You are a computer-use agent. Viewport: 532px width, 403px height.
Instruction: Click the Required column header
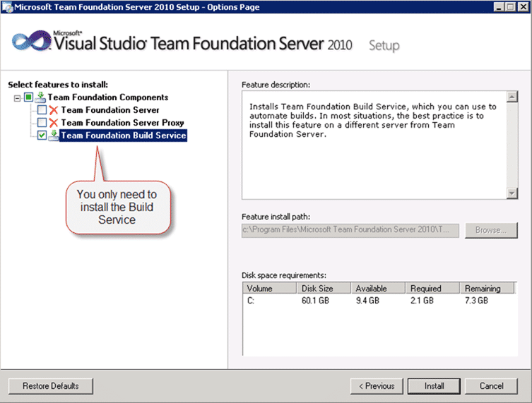click(432, 288)
